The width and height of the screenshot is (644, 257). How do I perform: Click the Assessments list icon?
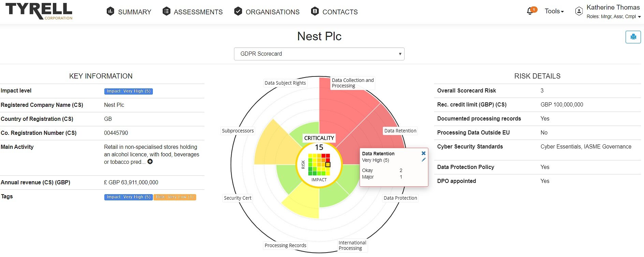[166, 11]
